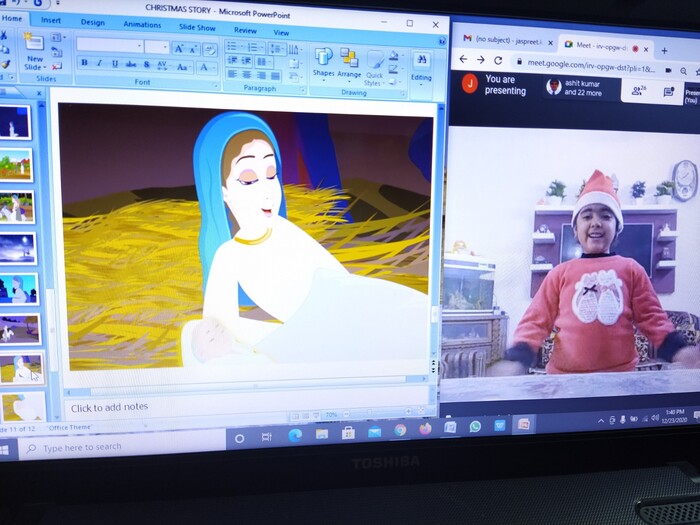
Task: Open the Character Spacing dropdown
Action: 162,66
